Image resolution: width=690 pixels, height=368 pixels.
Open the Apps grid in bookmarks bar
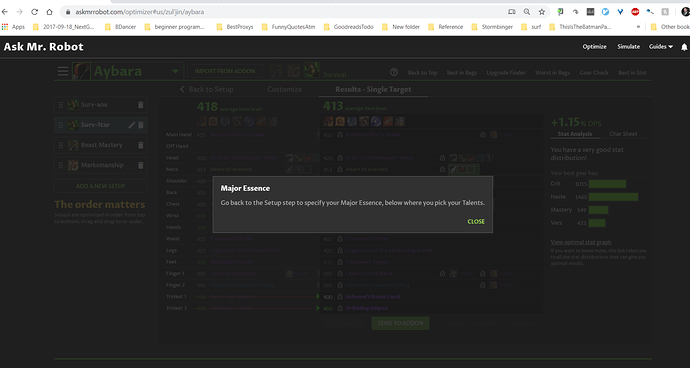coord(13,27)
